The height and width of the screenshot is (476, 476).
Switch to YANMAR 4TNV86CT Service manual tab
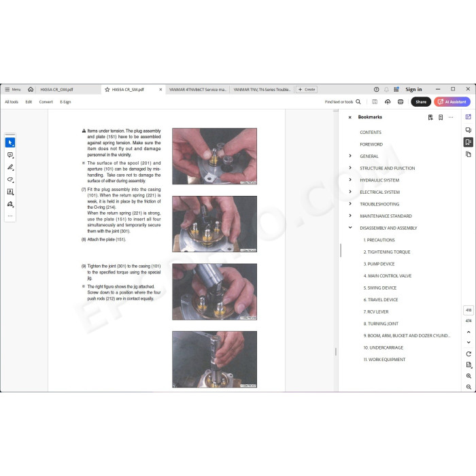(x=198, y=90)
